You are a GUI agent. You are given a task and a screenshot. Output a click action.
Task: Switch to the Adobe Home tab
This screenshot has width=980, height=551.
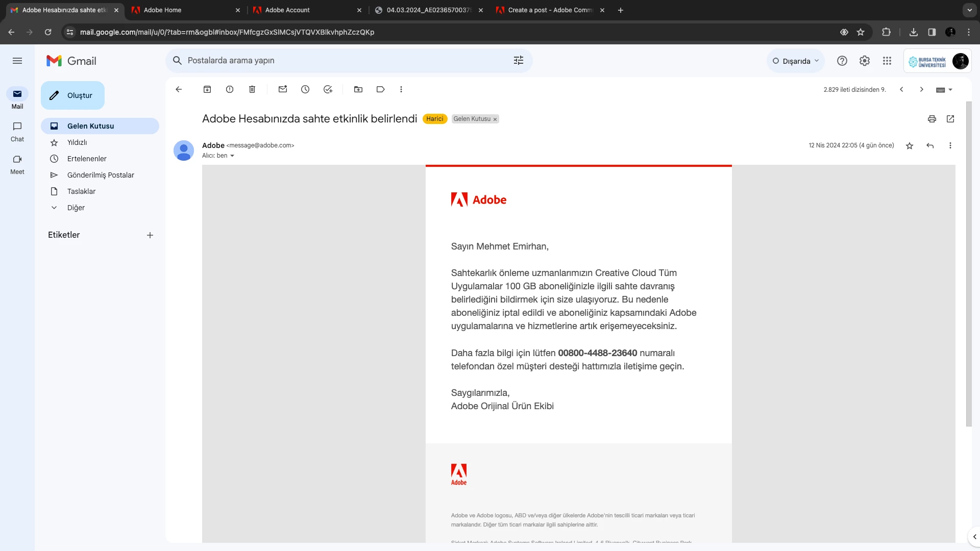186,10
